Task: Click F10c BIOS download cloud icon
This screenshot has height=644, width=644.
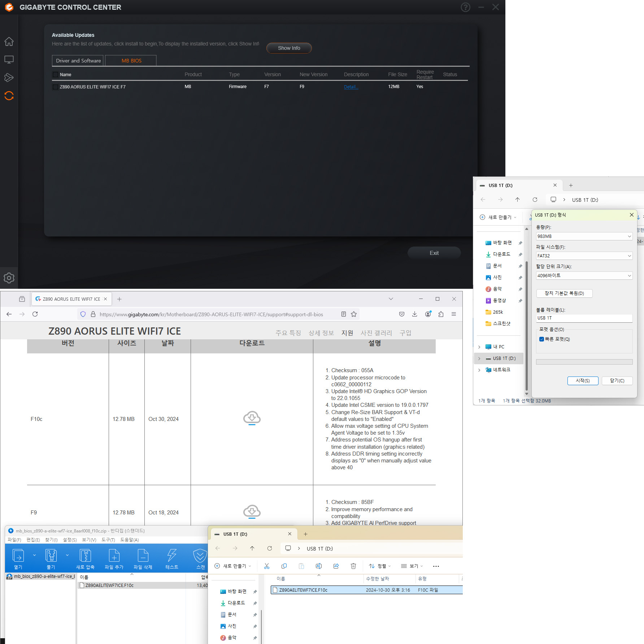Action: [x=252, y=418]
